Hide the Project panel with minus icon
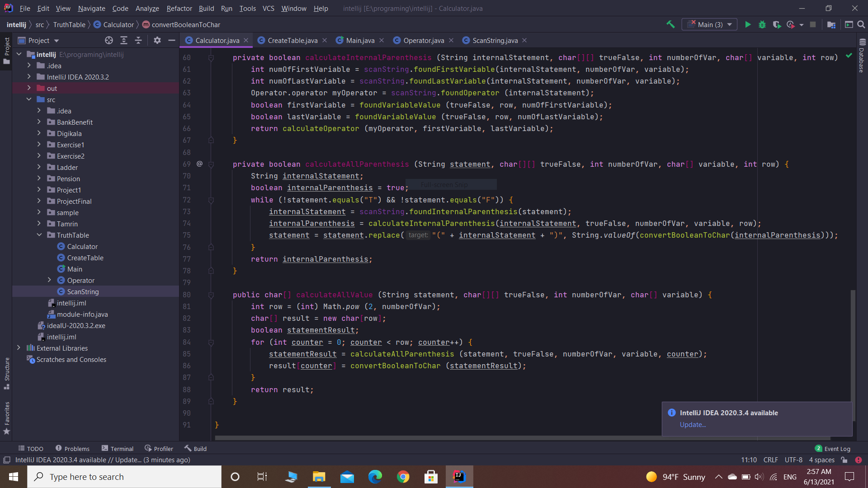868x488 pixels. [x=171, y=40]
